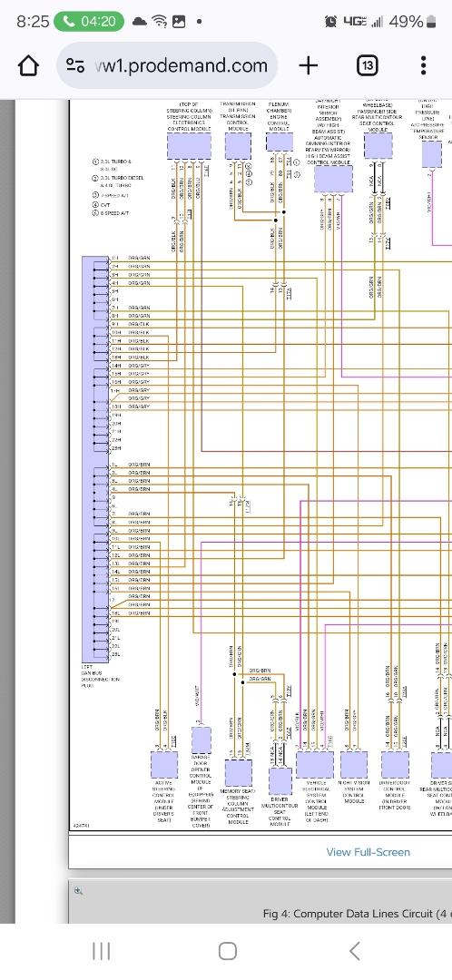Tap the ongoing call timer pill
Image resolution: width=452 pixels, height=980 pixels.
click(89, 21)
